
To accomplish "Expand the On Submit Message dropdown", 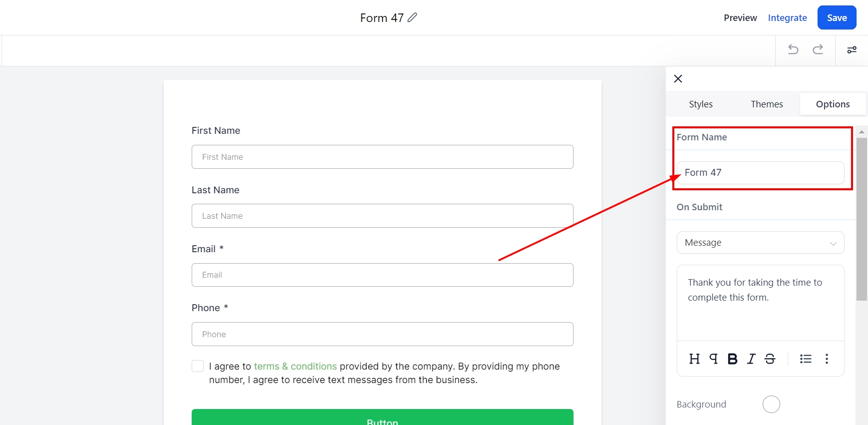I will tap(760, 243).
